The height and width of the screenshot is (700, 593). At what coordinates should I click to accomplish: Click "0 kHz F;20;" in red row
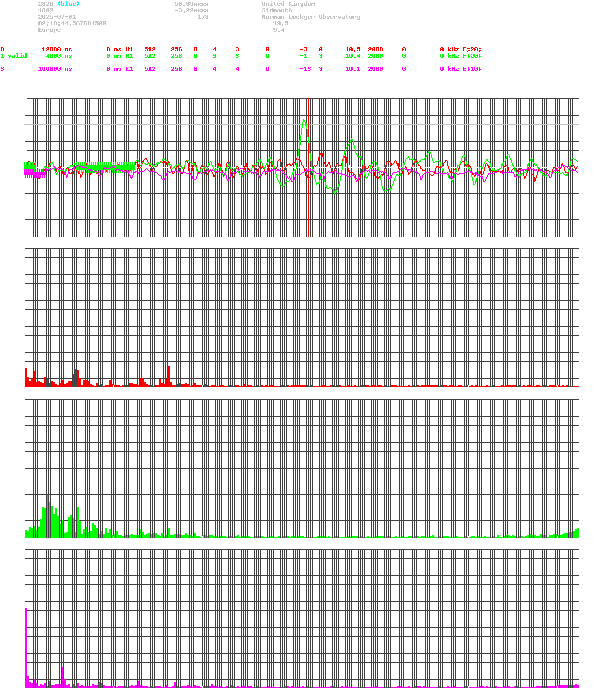point(460,49)
